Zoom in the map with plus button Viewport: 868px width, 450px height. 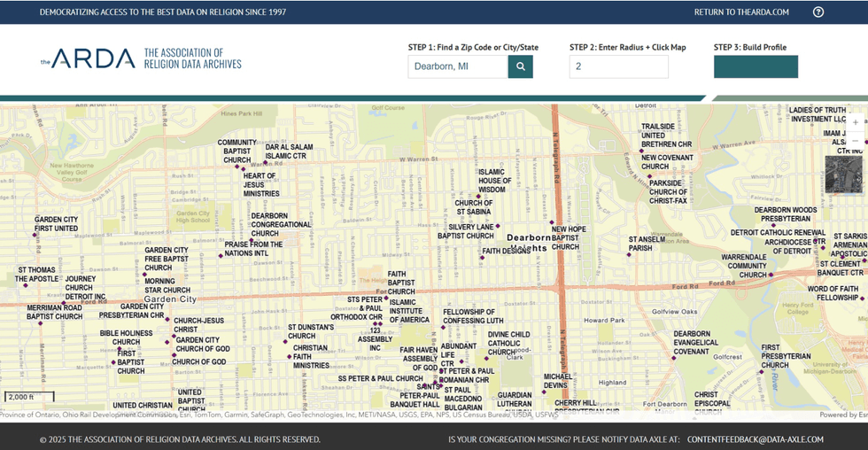(x=856, y=122)
